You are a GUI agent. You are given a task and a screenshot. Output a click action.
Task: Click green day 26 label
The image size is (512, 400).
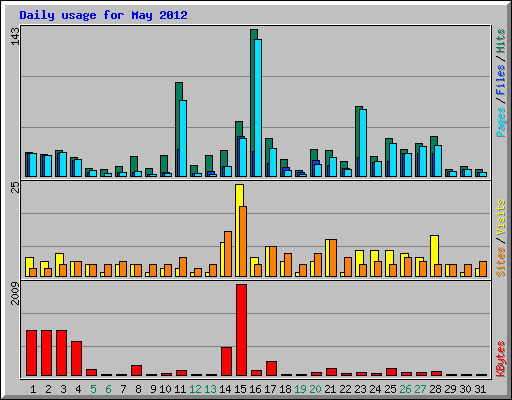[405, 389]
